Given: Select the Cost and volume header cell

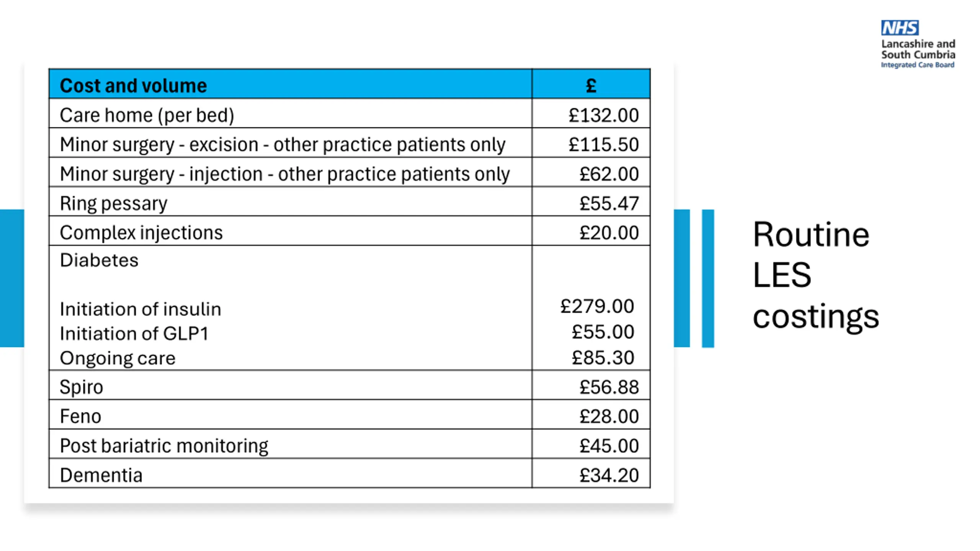Looking at the screenshot, I should click(133, 85).
